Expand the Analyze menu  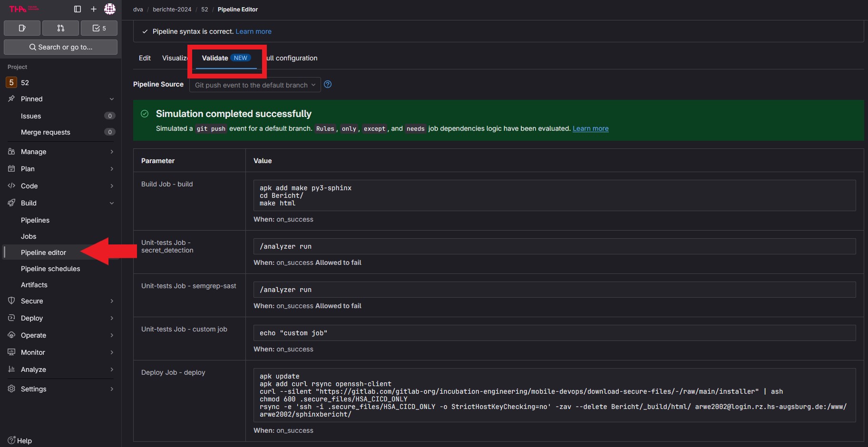[x=61, y=369]
